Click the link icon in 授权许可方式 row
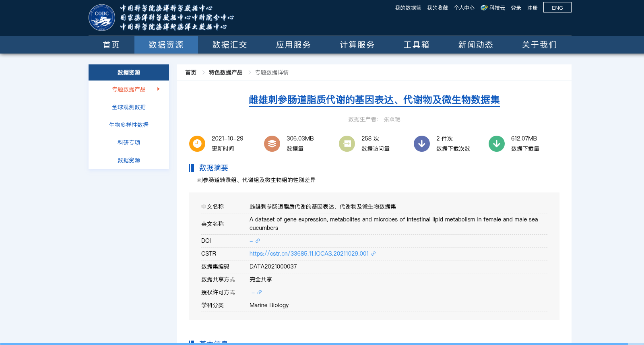Image resolution: width=644 pixels, height=345 pixels. click(x=260, y=292)
